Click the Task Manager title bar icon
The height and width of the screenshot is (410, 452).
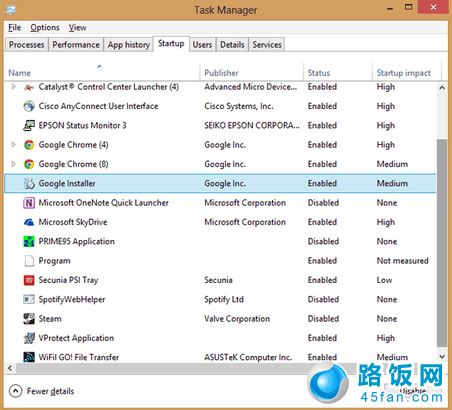point(10,10)
